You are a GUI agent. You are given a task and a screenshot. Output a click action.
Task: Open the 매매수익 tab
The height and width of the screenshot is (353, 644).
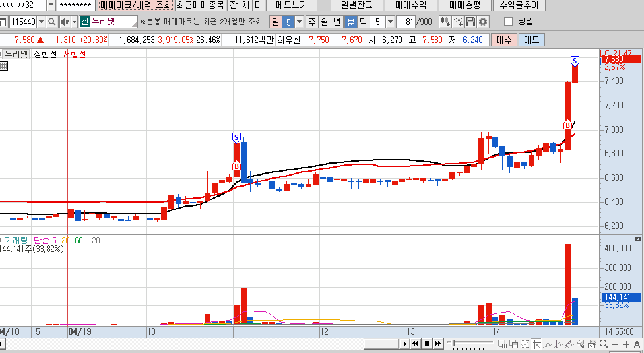[410, 5]
